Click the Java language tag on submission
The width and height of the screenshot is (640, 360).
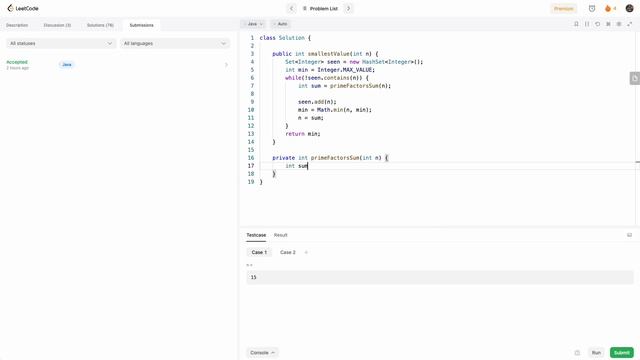coord(67,65)
